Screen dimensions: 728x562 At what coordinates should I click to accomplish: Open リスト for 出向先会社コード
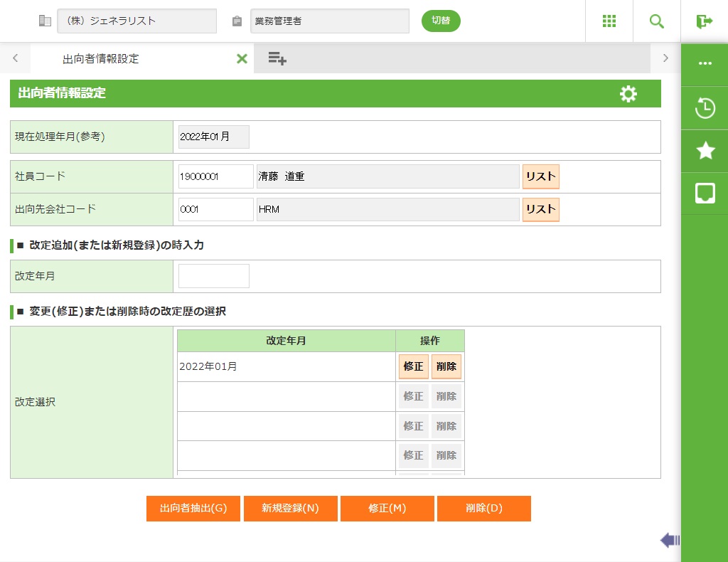(540, 209)
